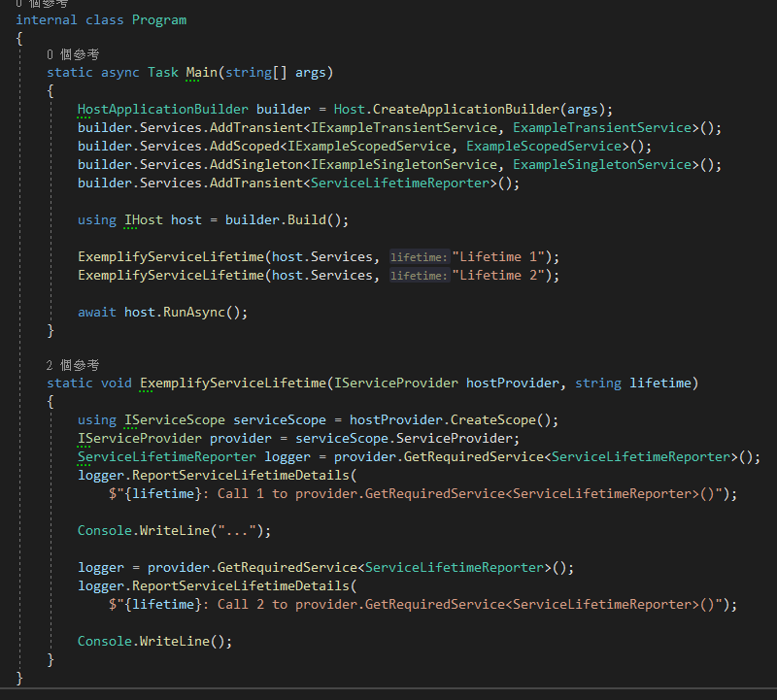Click the AddSingleton method call
The image size is (777, 700).
click(x=256, y=164)
